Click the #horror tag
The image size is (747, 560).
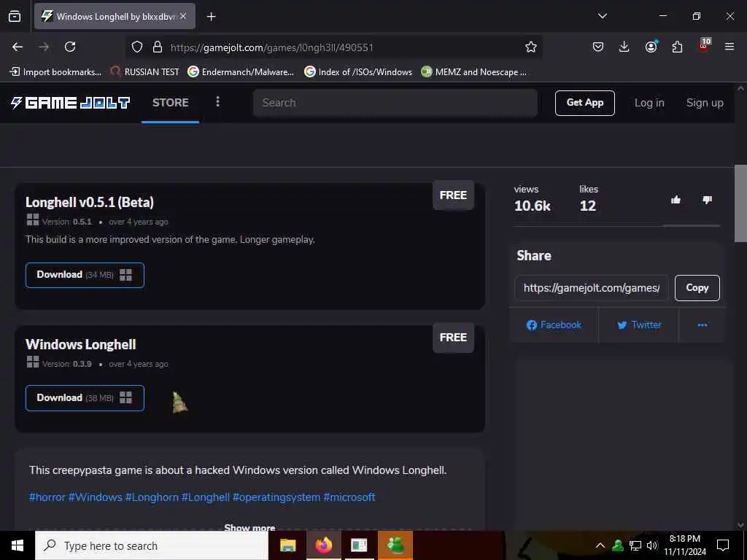(x=47, y=497)
